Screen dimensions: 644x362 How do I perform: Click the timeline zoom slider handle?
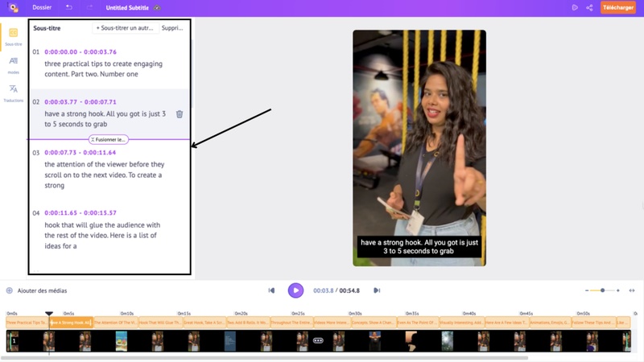(x=602, y=290)
